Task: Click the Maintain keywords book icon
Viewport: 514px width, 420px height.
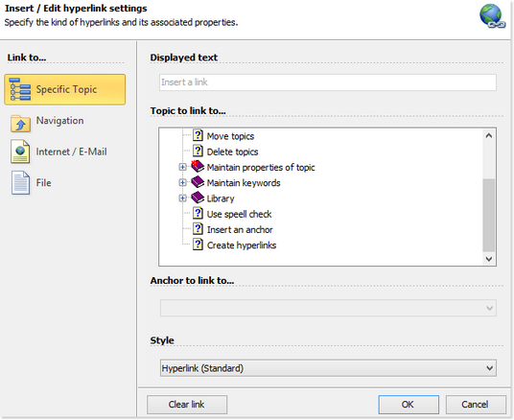Action: [198, 181]
